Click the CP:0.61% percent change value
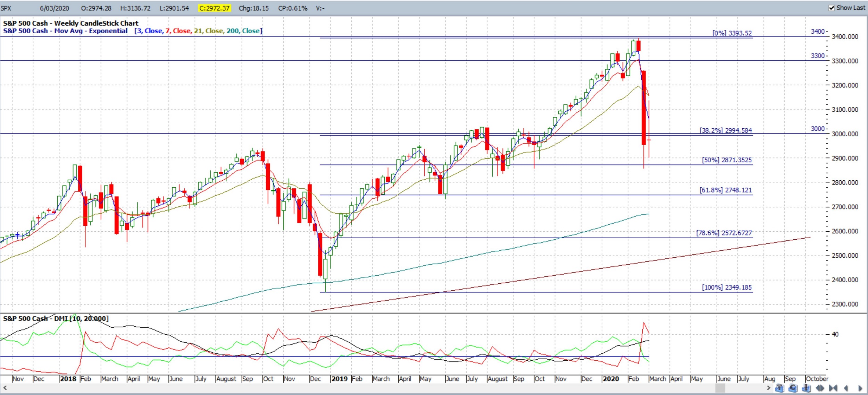Image resolution: width=868 pixels, height=395 pixels. click(293, 8)
